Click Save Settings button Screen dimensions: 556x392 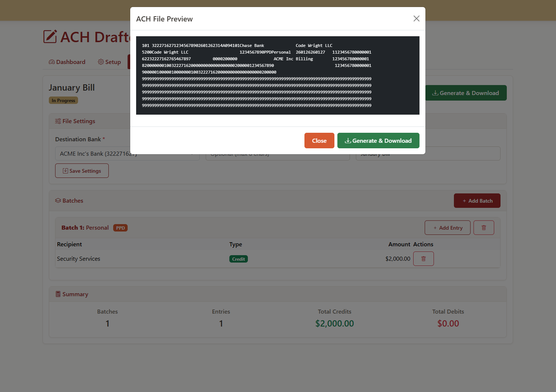82,171
